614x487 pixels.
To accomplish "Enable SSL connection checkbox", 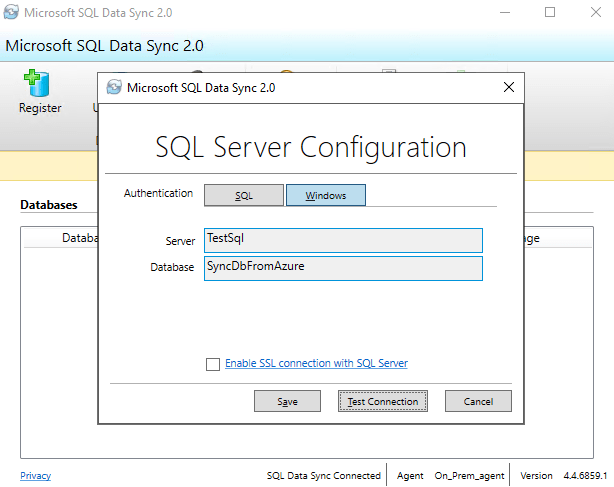I will click(213, 364).
